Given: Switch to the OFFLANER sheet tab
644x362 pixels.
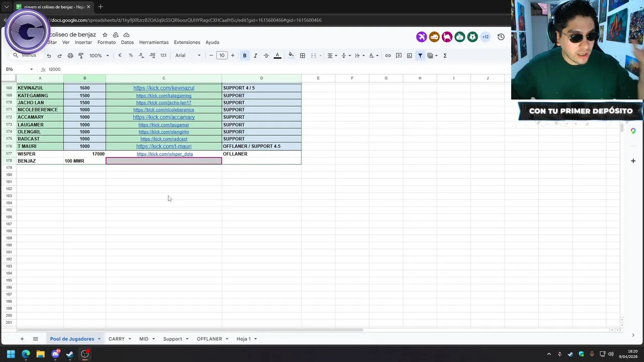Looking at the screenshot, I should click(x=209, y=339).
